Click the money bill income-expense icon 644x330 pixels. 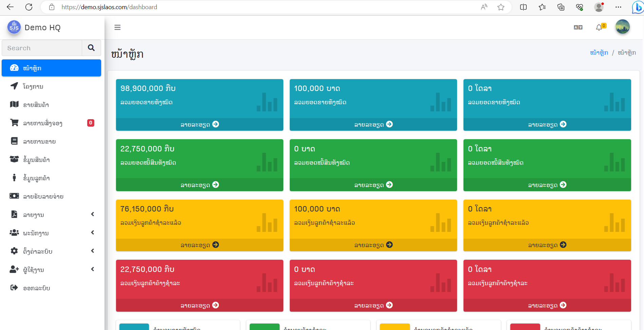14,196
